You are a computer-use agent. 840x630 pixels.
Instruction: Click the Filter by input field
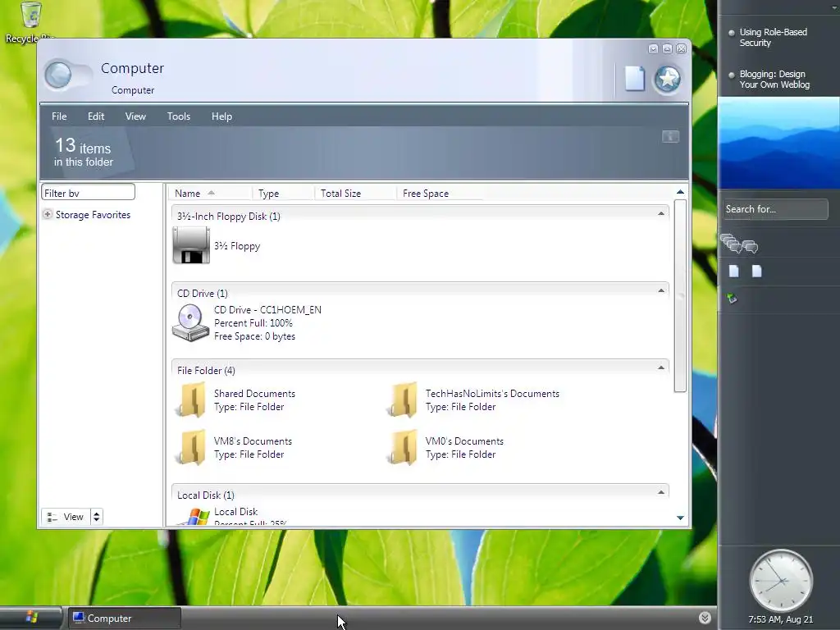[x=88, y=193]
